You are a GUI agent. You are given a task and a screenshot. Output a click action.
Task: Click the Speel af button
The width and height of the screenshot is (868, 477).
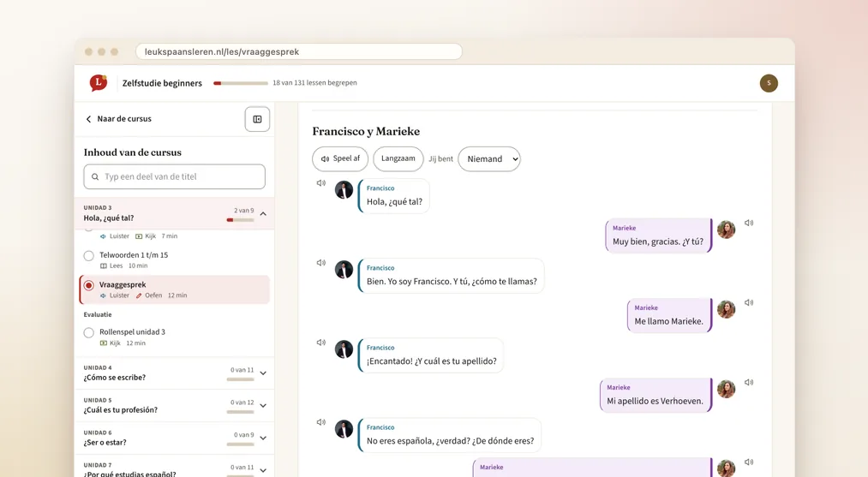click(340, 158)
